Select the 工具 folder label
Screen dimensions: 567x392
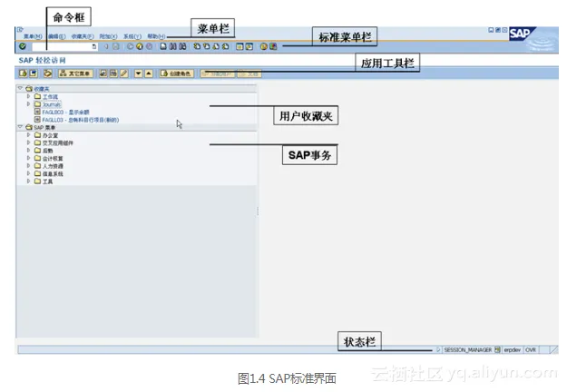coord(48,181)
